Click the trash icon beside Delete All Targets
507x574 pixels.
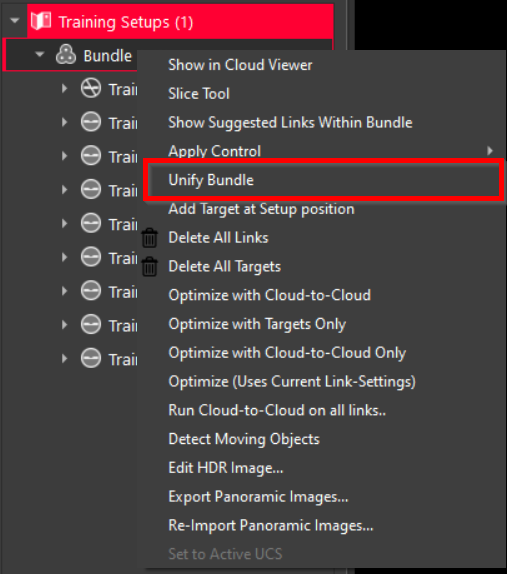pyautogui.click(x=150, y=266)
